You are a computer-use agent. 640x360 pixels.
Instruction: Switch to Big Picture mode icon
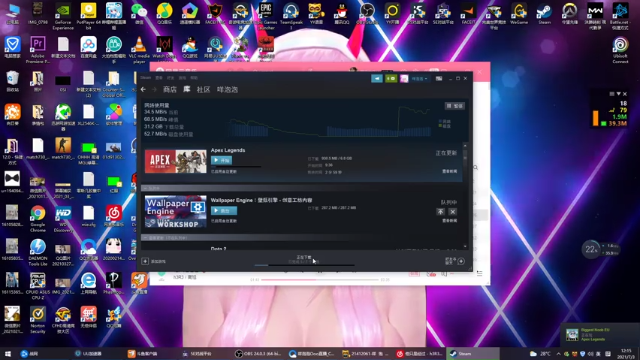pos(439,78)
